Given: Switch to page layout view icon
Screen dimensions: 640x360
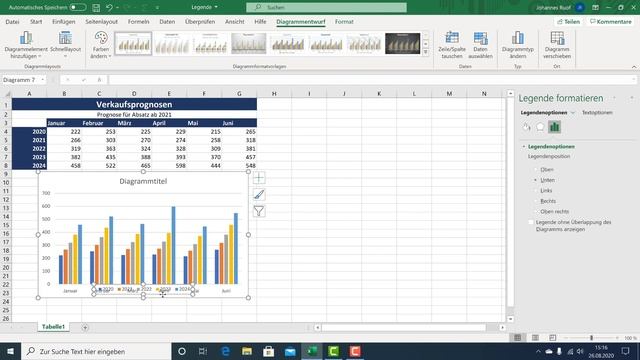Looking at the screenshot, I should point(535,338).
